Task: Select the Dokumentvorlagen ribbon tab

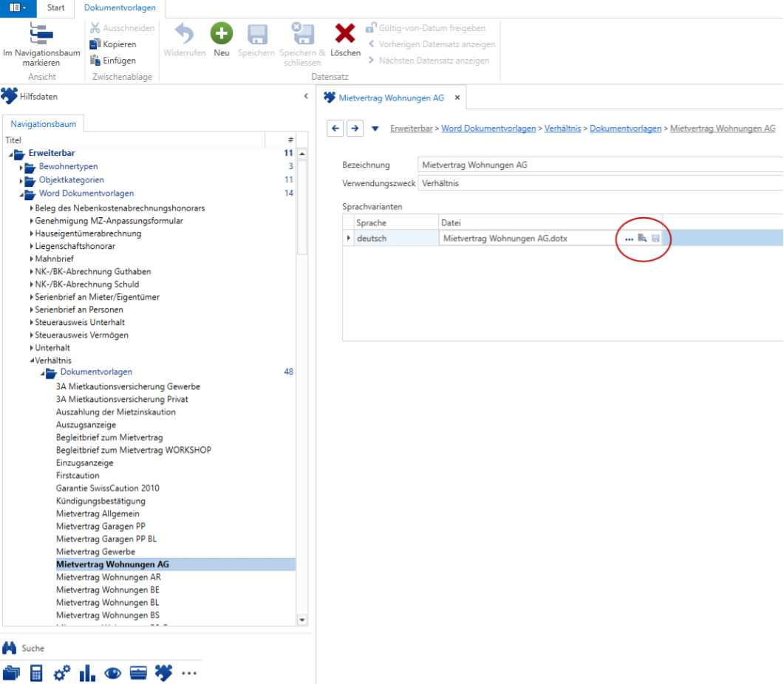Action: (x=120, y=7)
